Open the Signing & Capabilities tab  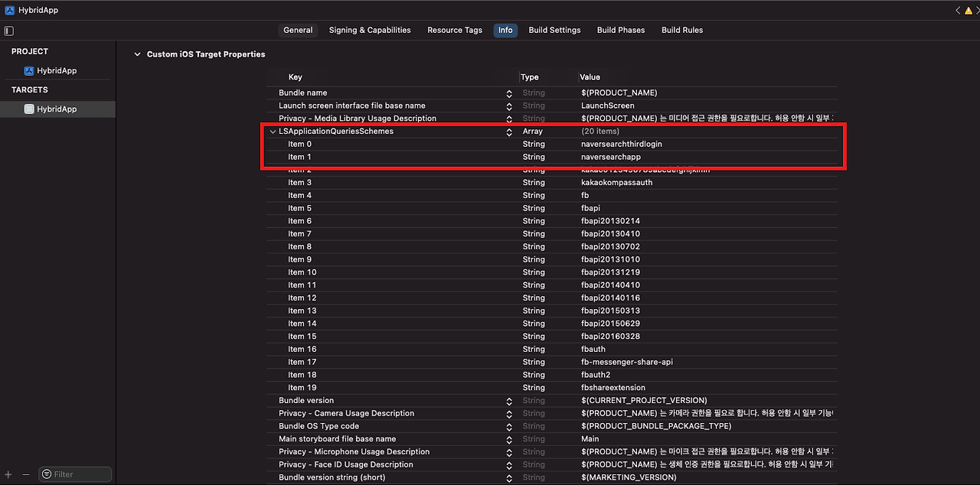coord(370,30)
